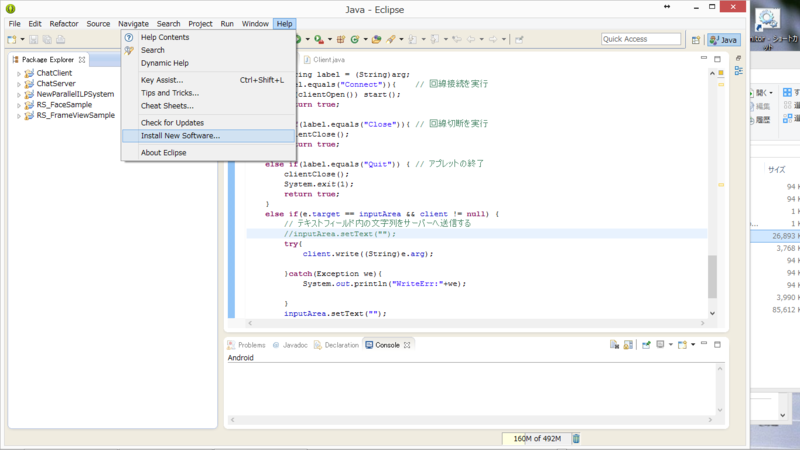Click the Java perspective button

coord(723,40)
